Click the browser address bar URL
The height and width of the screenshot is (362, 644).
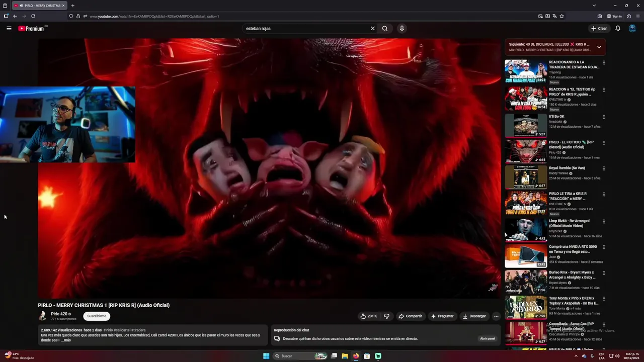[154, 16]
